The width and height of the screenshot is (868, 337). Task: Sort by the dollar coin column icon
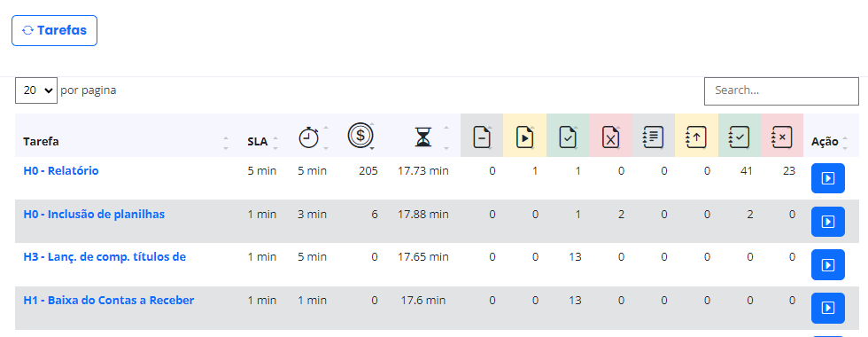pyautogui.click(x=360, y=135)
